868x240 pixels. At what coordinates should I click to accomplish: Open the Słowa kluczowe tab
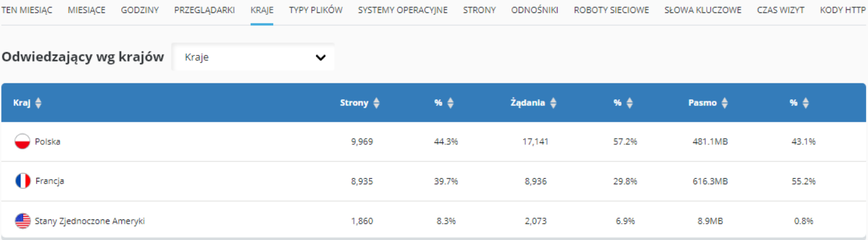pyautogui.click(x=703, y=11)
